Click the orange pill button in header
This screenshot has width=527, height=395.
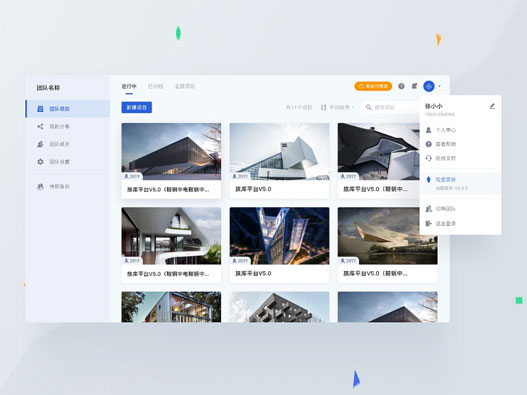click(x=373, y=86)
